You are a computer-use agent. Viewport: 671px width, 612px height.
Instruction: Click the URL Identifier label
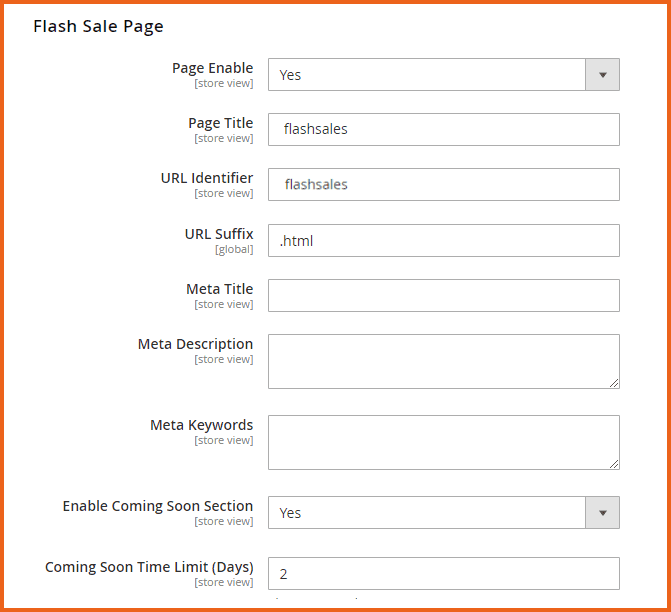[206, 178]
